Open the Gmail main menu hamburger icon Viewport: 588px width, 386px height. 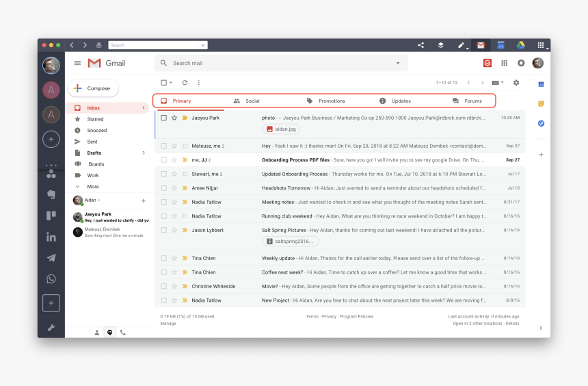[77, 63]
